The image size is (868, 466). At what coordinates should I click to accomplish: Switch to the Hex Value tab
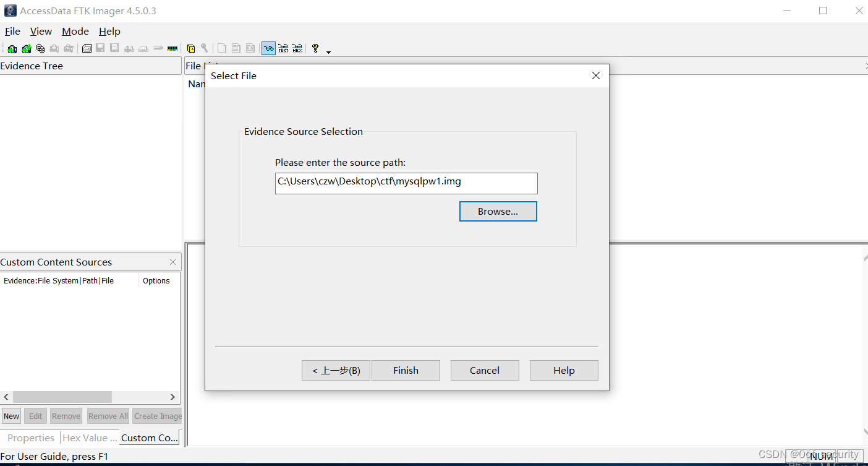90,438
